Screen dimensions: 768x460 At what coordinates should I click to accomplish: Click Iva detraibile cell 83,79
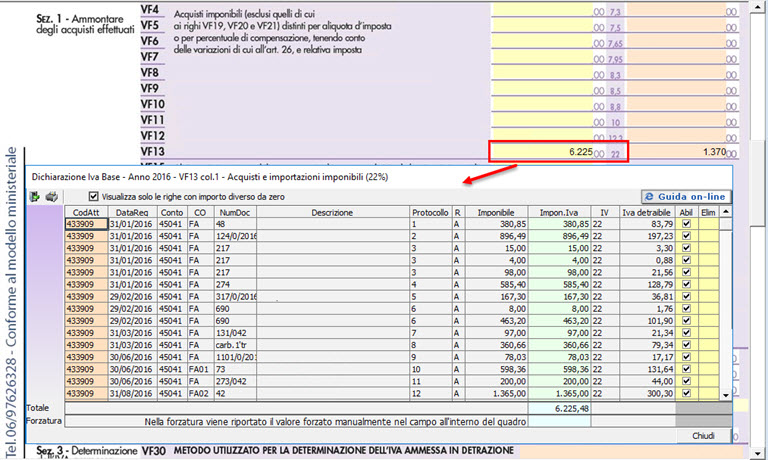(647, 224)
